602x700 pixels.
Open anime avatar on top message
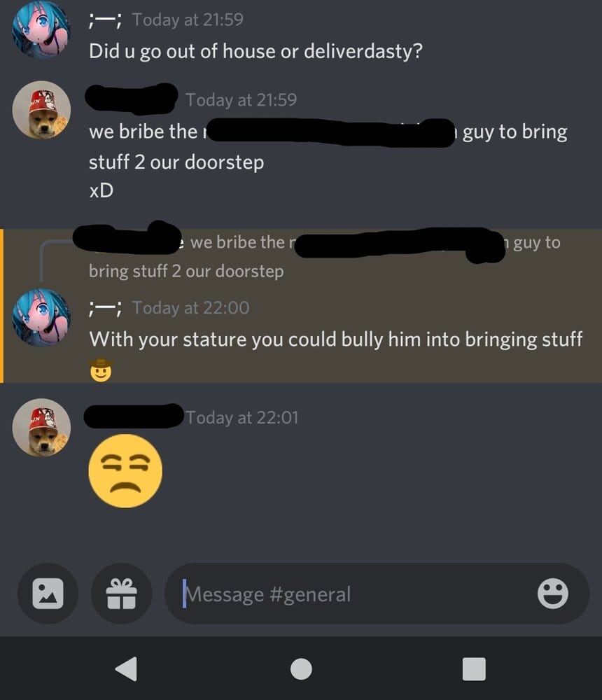coord(41,29)
